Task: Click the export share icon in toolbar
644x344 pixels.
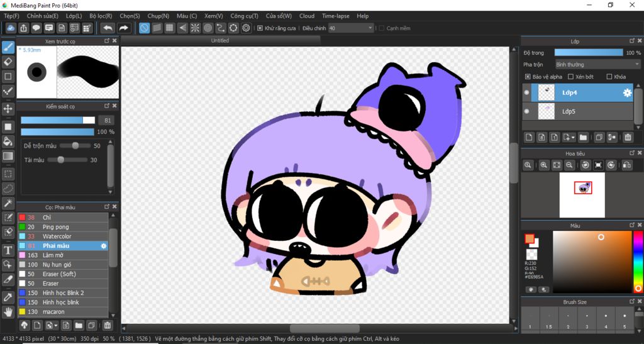Action: (x=23, y=28)
